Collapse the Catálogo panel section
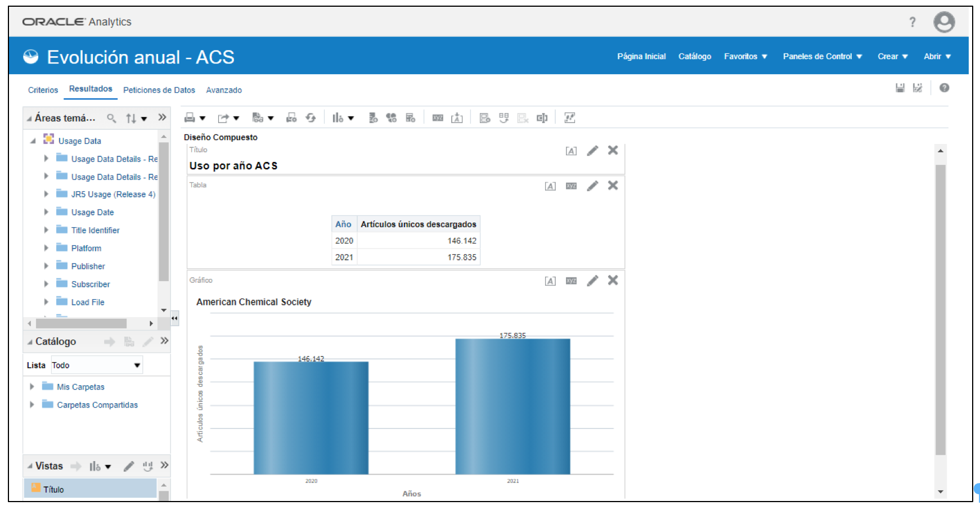Viewport: 980px width, 510px height. (30, 342)
